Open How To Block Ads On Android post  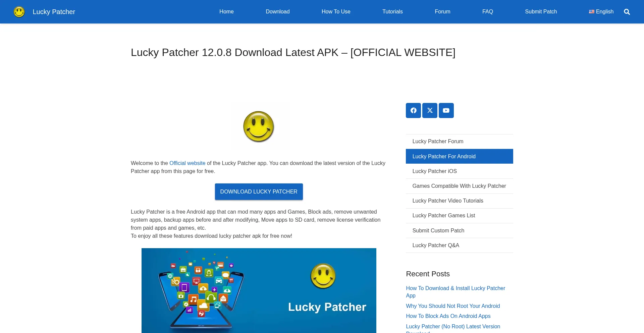(x=448, y=316)
